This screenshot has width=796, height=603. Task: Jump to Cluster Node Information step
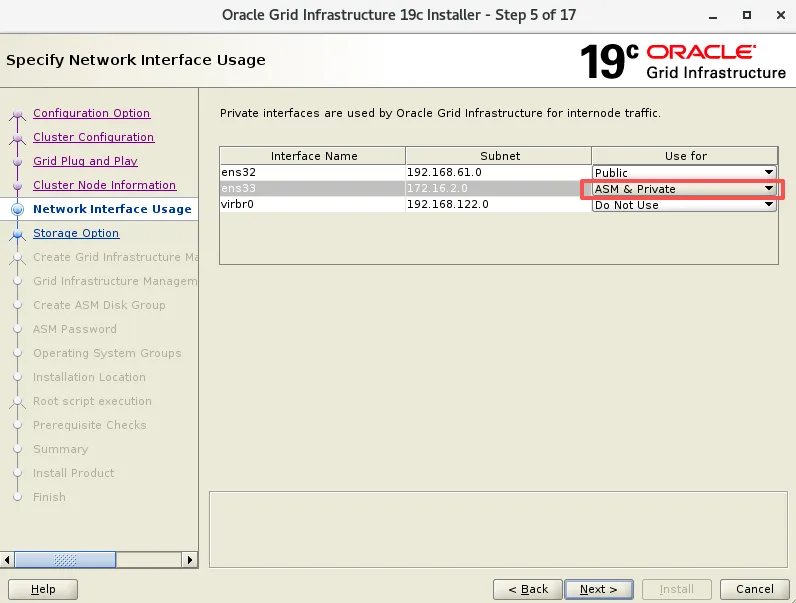104,185
